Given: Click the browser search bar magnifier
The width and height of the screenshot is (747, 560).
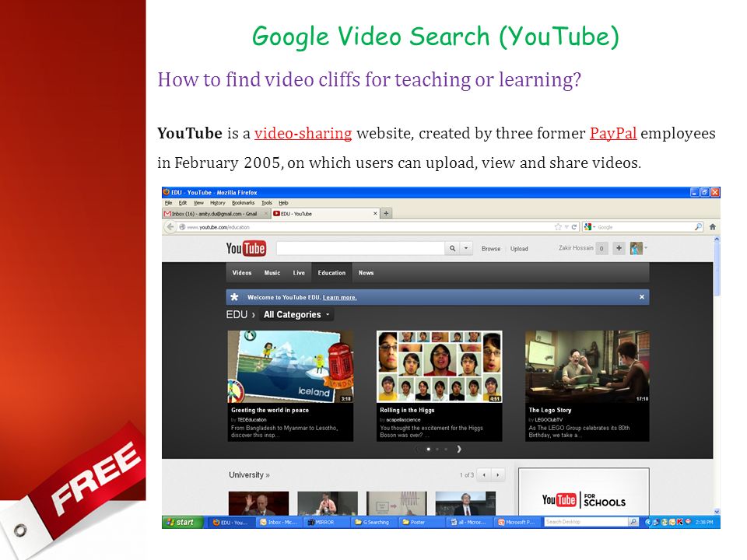Looking at the screenshot, I should (698, 227).
